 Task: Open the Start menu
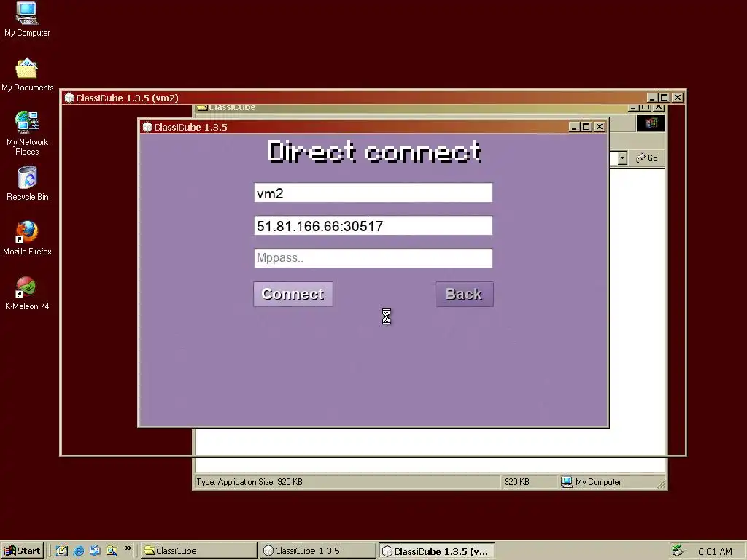[x=23, y=551]
